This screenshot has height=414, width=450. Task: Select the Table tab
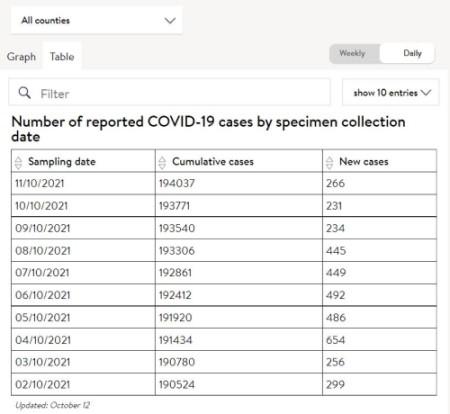pyautogui.click(x=62, y=57)
